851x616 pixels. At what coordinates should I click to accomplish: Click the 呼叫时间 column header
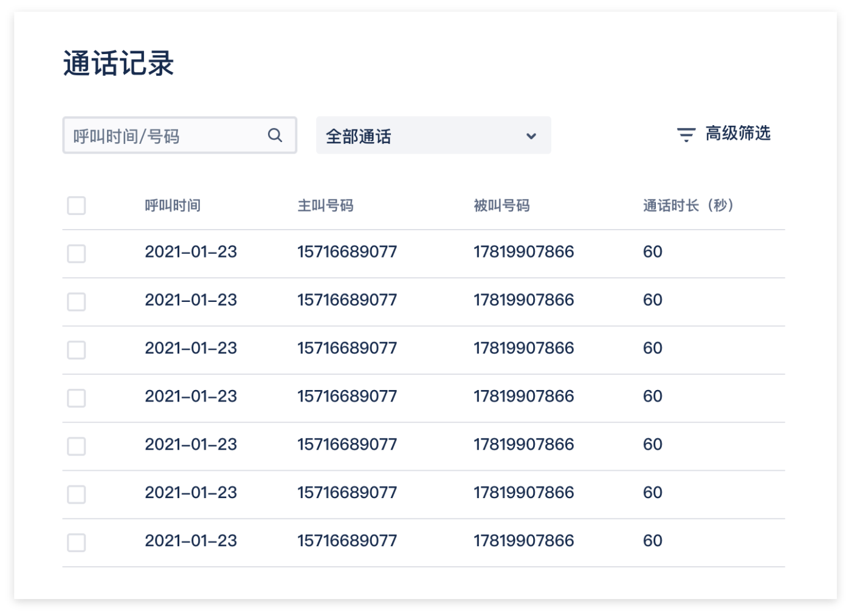[173, 206]
